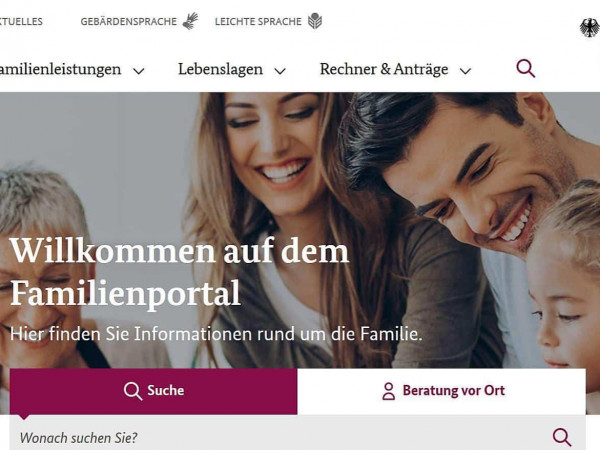Open search via navigation magnifier icon

pyautogui.click(x=526, y=68)
